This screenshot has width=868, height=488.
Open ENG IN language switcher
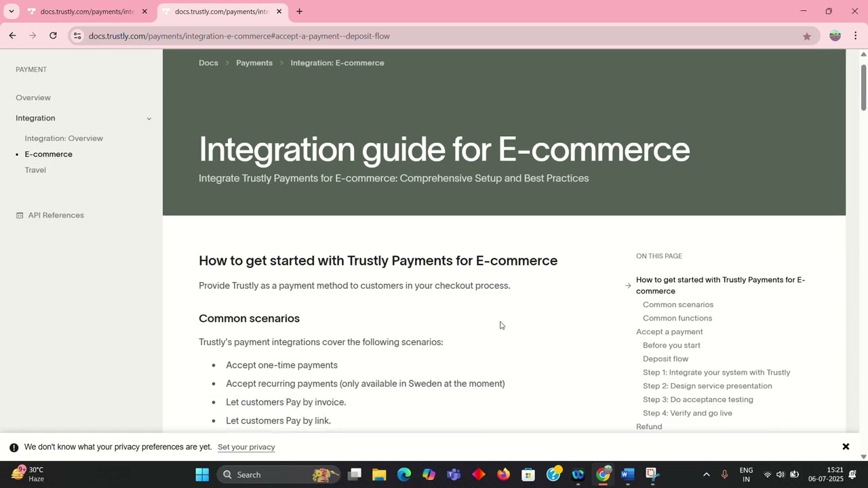tap(746, 474)
